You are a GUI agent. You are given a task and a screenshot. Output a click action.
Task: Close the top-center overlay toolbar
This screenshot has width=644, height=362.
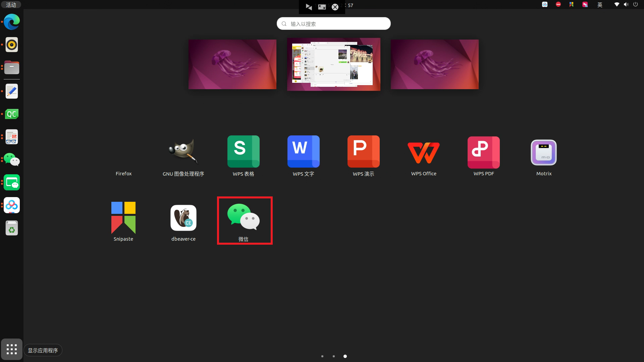pyautogui.click(x=335, y=7)
